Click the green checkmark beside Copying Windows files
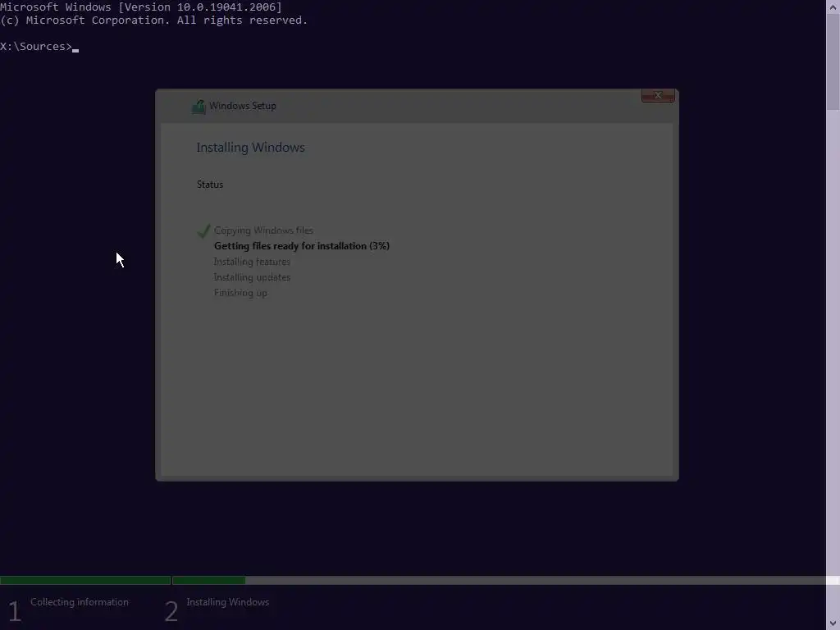This screenshot has width=840, height=630. point(203,231)
